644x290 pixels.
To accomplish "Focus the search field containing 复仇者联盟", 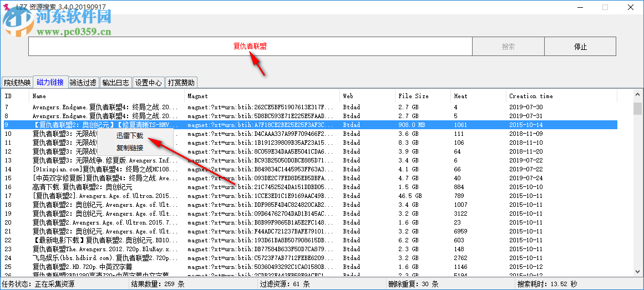I will pyautogui.click(x=250, y=47).
